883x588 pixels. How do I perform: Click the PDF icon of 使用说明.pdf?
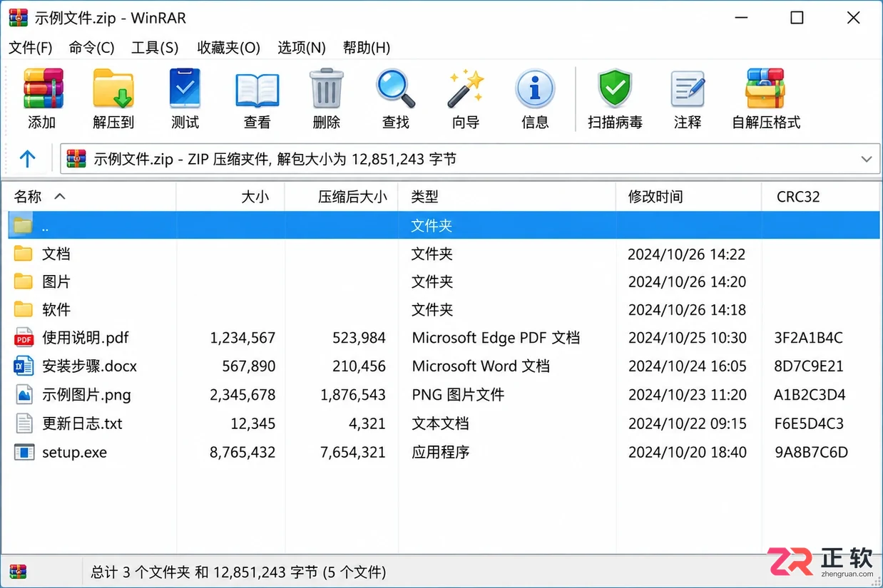coord(24,338)
